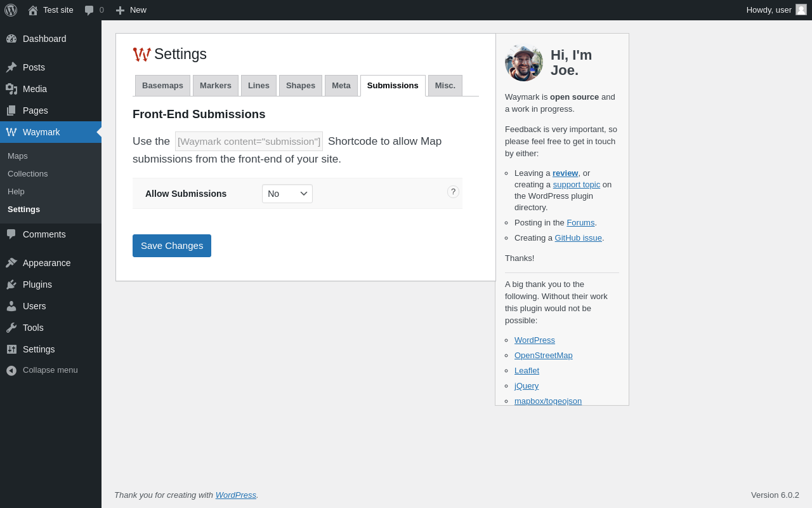Click the Test site link
Image resolution: width=812 pixels, height=508 pixels.
pyautogui.click(x=58, y=10)
